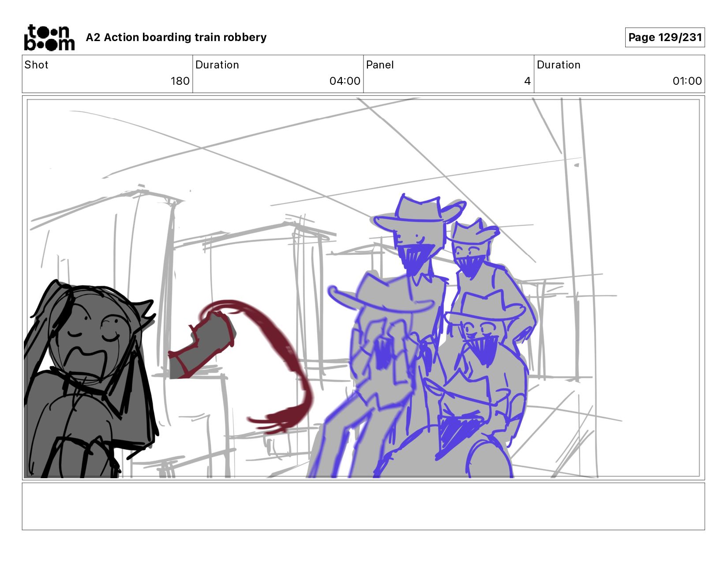Select the panel number '4'
Image resolution: width=728 pixels, height=563 pixels.
527,81
